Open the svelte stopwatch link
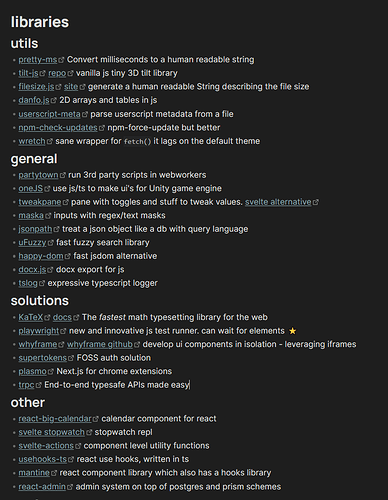 pyautogui.click(x=51, y=432)
